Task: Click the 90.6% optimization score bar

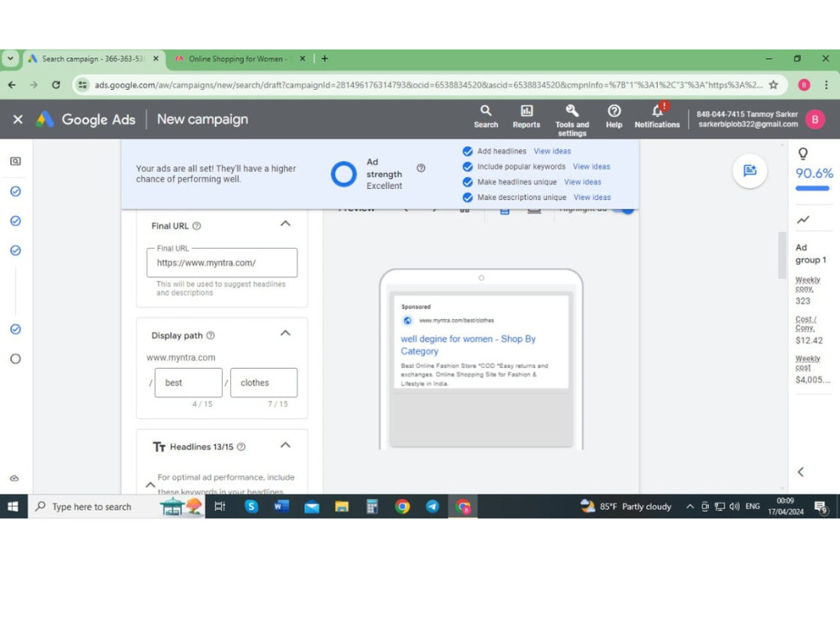Action: pyautogui.click(x=812, y=188)
